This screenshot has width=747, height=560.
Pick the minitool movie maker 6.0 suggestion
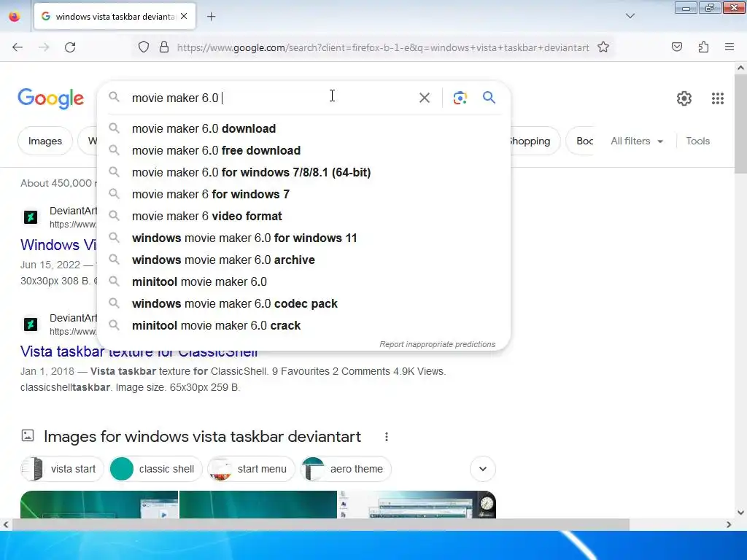(304, 282)
